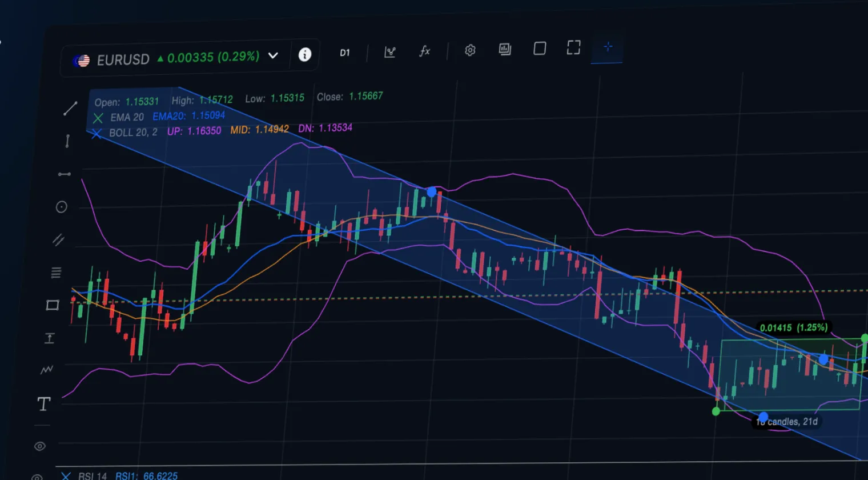Click the chart templates icon next to gear
The image size is (868, 480).
[x=505, y=49]
